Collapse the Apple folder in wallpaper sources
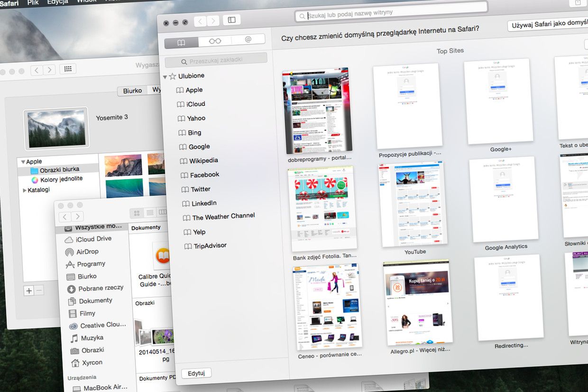This screenshot has height=392, width=588. click(23, 162)
